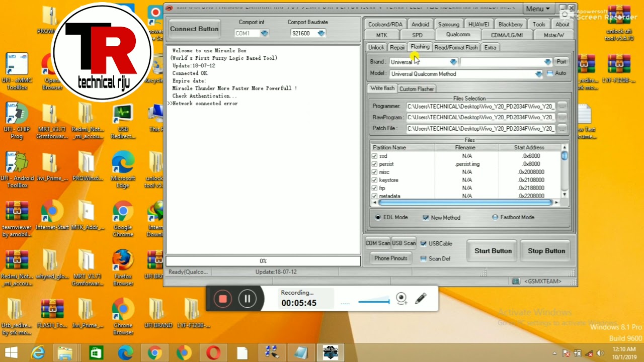Image resolution: width=644 pixels, height=362 pixels.
Task: Uncheck the frp partition checkbox
Action: coord(374,188)
